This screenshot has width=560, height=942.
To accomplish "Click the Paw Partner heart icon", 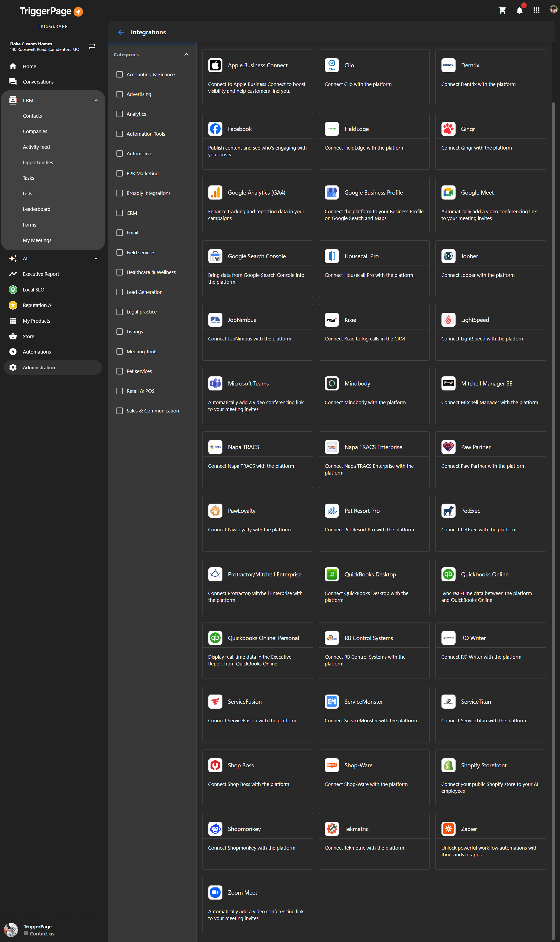I will [x=448, y=447].
